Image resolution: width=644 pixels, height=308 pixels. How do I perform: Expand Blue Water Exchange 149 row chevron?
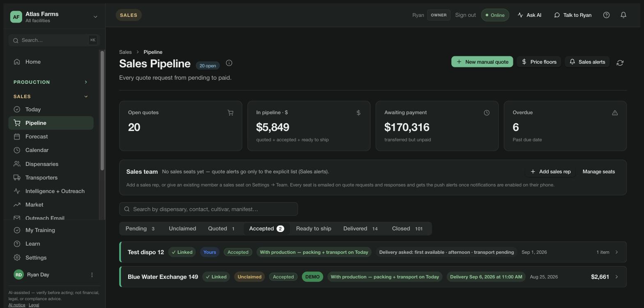coord(616,277)
